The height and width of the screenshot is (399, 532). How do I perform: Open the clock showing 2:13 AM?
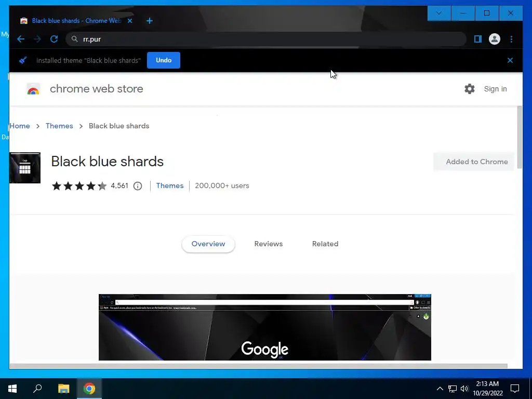point(487,389)
